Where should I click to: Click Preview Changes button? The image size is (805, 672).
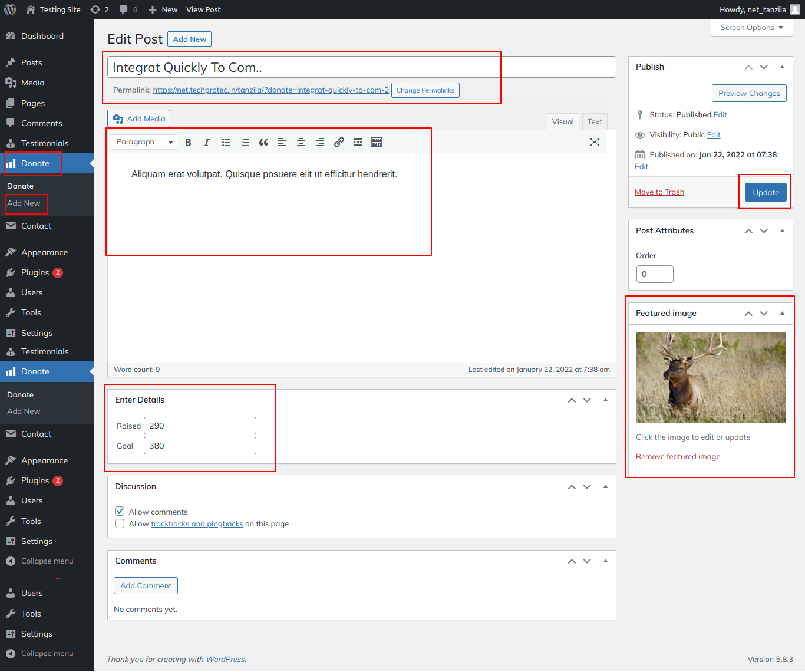click(749, 93)
